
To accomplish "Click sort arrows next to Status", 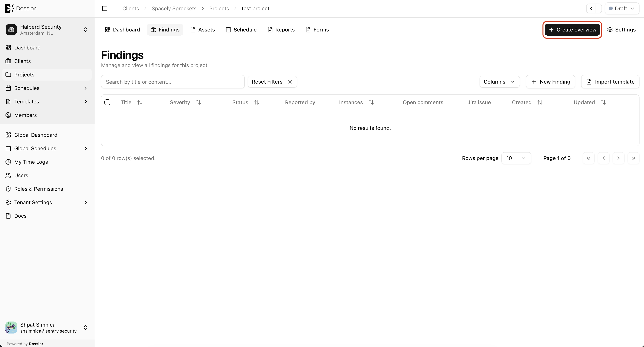I will [x=257, y=102].
